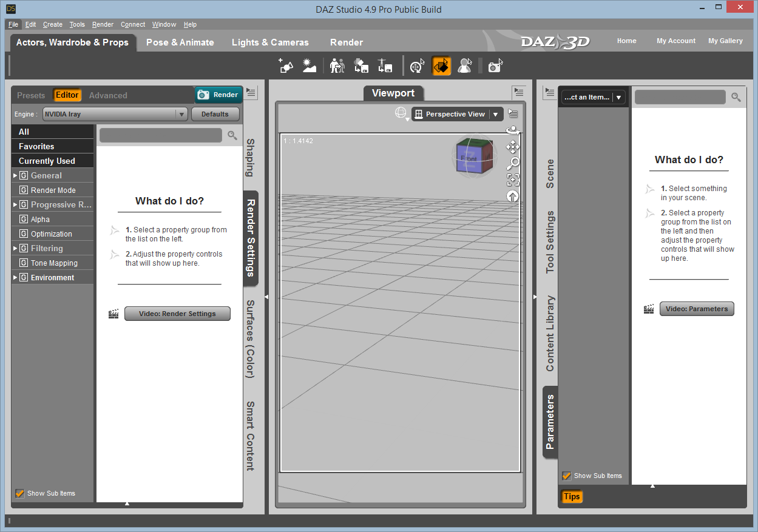Click Video: Parameters button
This screenshot has height=532, width=758.
(x=697, y=309)
